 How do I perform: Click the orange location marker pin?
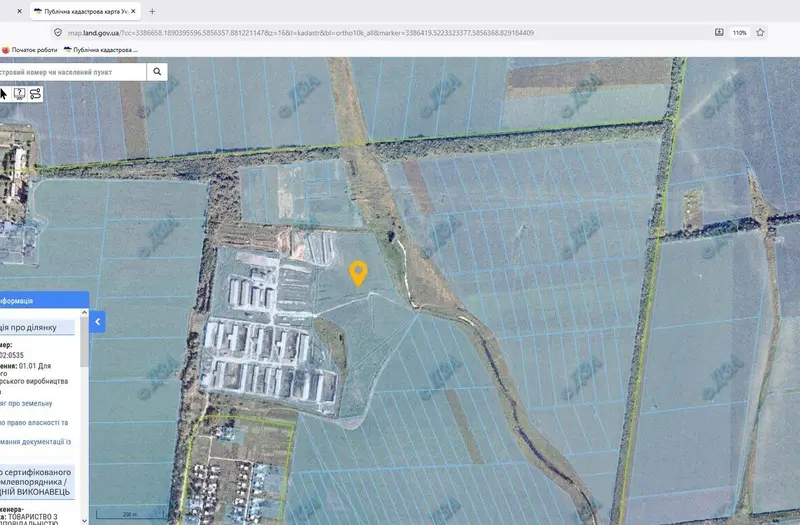pyautogui.click(x=358, y=274)
